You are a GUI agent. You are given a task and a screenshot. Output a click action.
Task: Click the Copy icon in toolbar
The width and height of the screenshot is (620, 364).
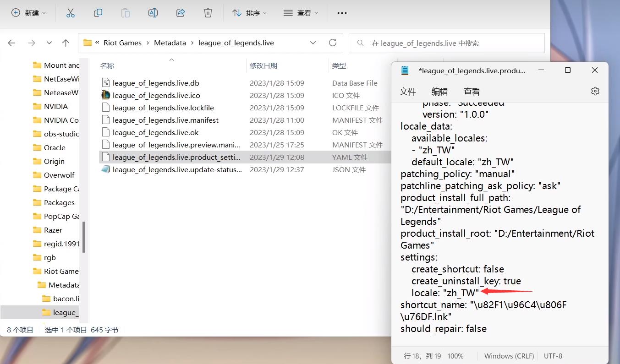pyautogui.click(x=98, y=13)
